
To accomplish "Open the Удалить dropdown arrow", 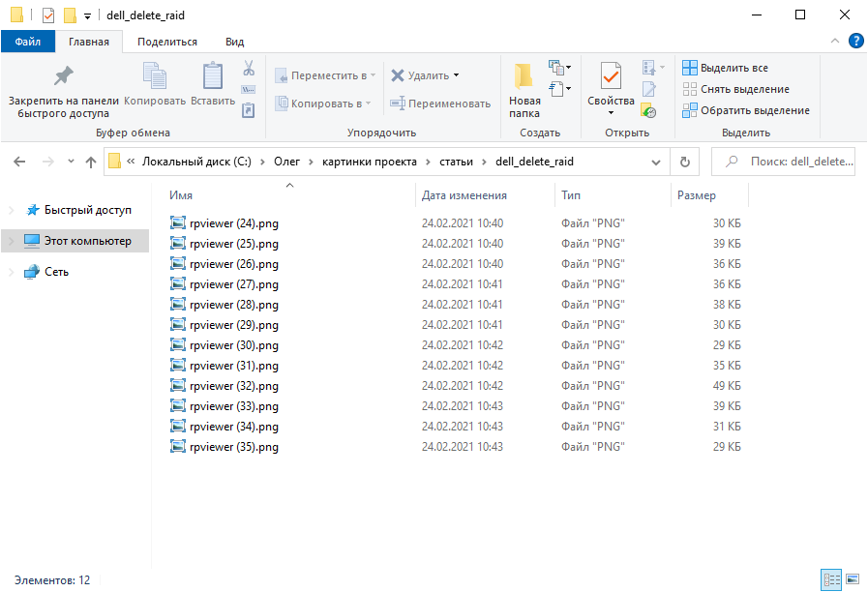I will [456, 75].
